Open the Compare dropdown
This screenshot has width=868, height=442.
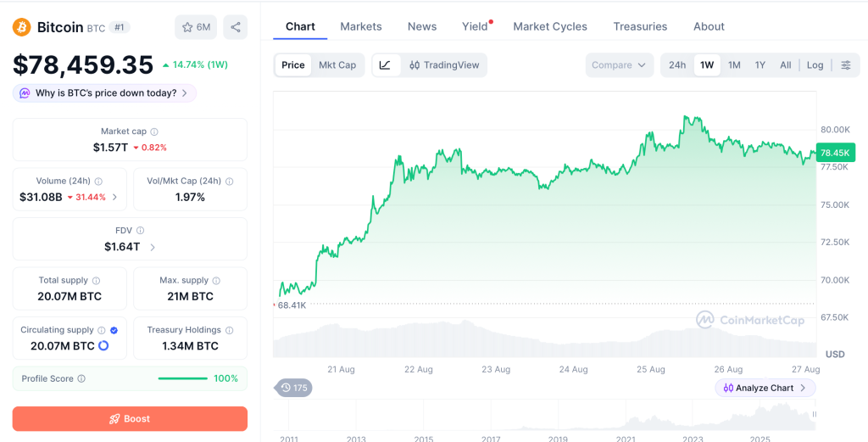[x=619, y=64]
